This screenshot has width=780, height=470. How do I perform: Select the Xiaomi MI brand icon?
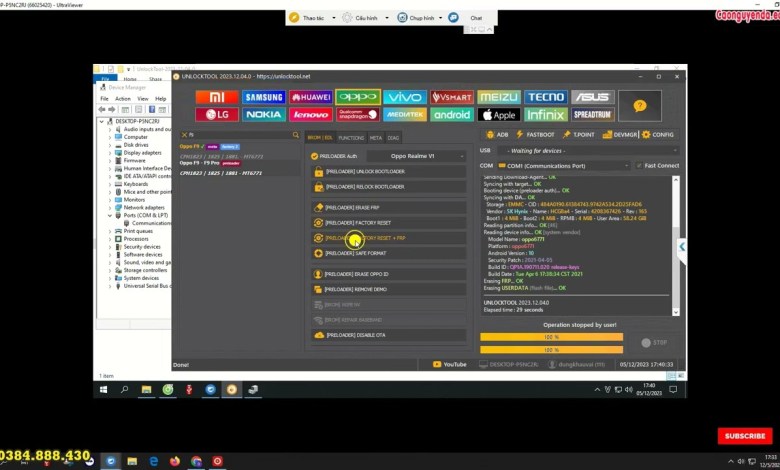coord(216,97)
